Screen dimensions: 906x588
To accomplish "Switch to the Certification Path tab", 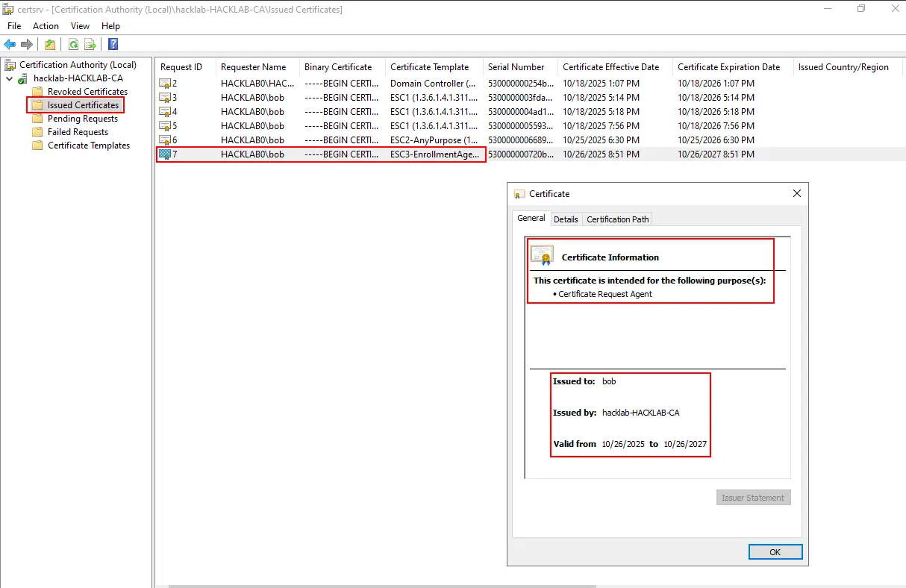I will coord(617,219).
